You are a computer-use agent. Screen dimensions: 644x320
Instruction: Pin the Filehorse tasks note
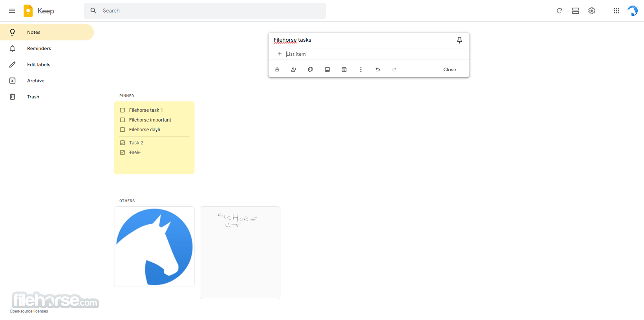click(459, 40)
